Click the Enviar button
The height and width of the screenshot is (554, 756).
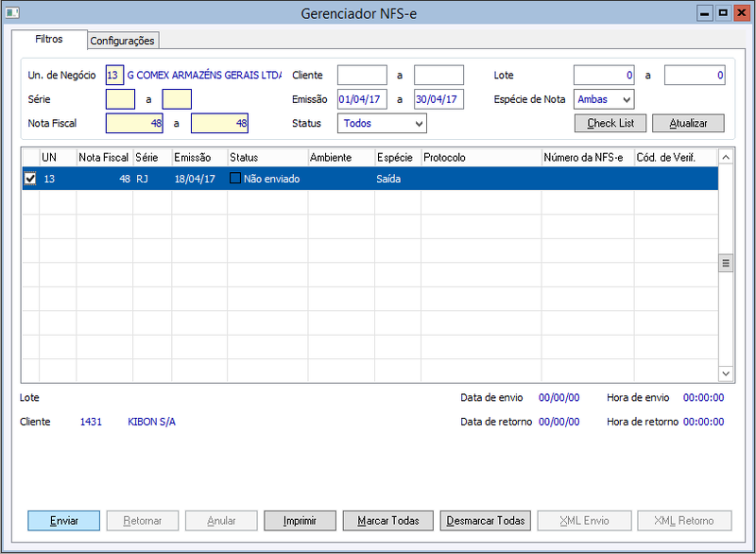point(63,521)
